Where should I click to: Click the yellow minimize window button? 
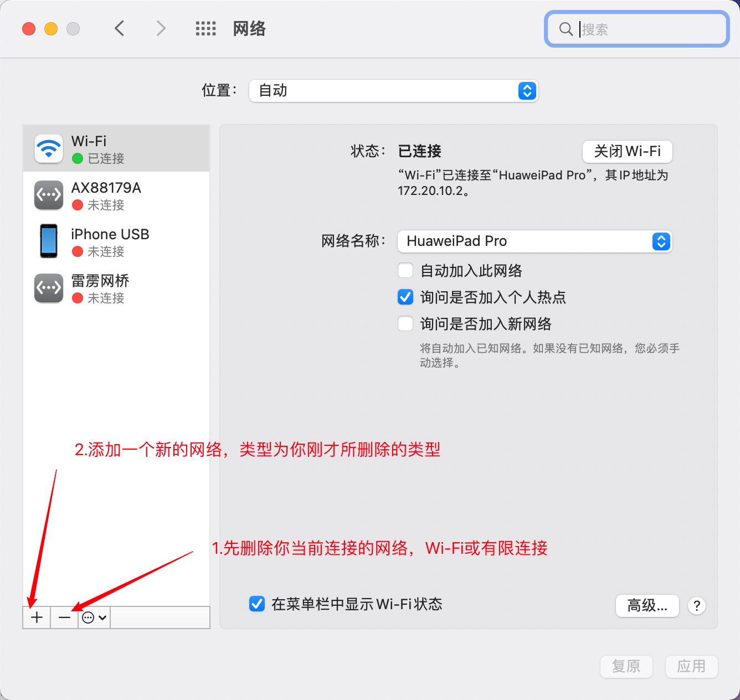click(51, 29)
